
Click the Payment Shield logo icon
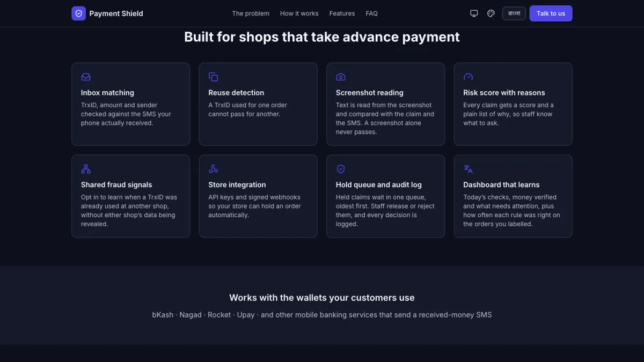tap(78, 13)
